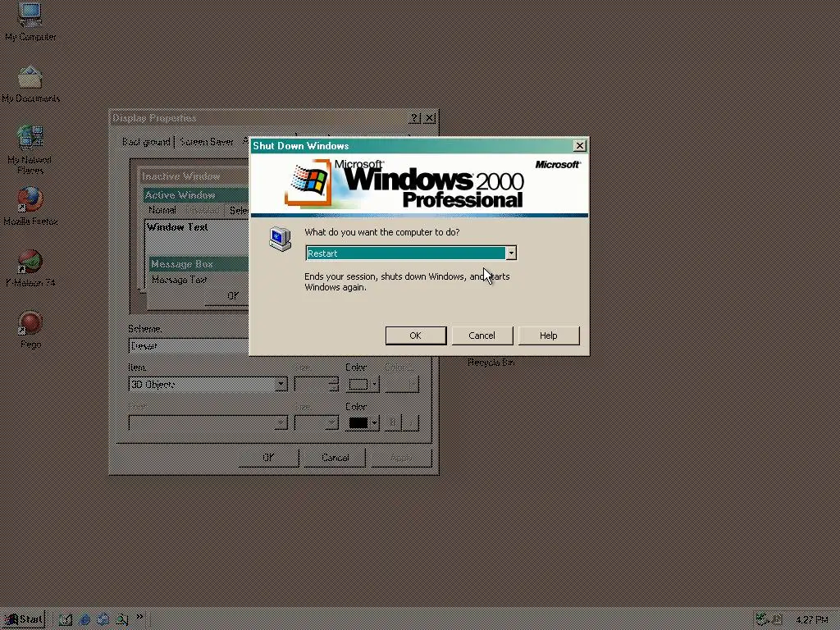Expand the quick launch overflow chevron
Viewport: 840px width, 630px height.
(140, 617)
